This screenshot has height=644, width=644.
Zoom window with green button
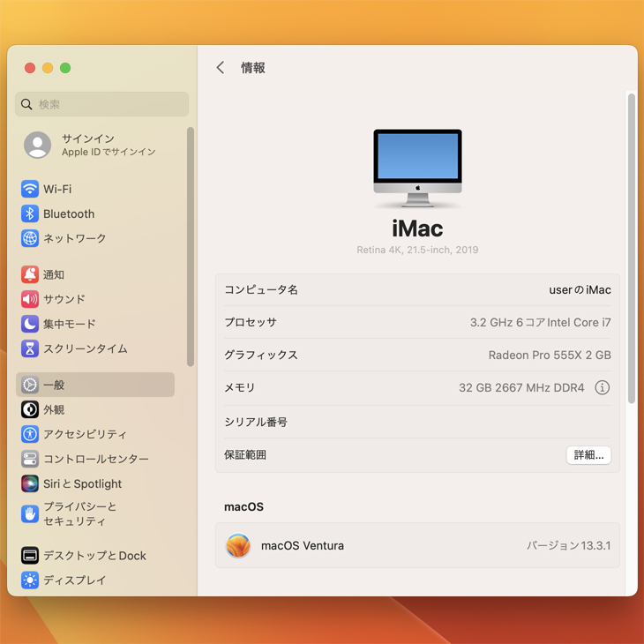pos(65,68)
